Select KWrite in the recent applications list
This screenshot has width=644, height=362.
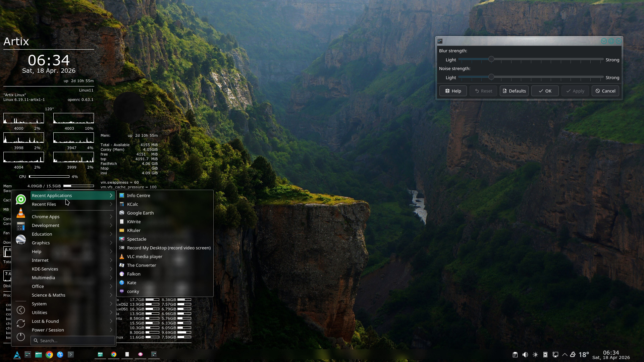[x=134, y=222]
